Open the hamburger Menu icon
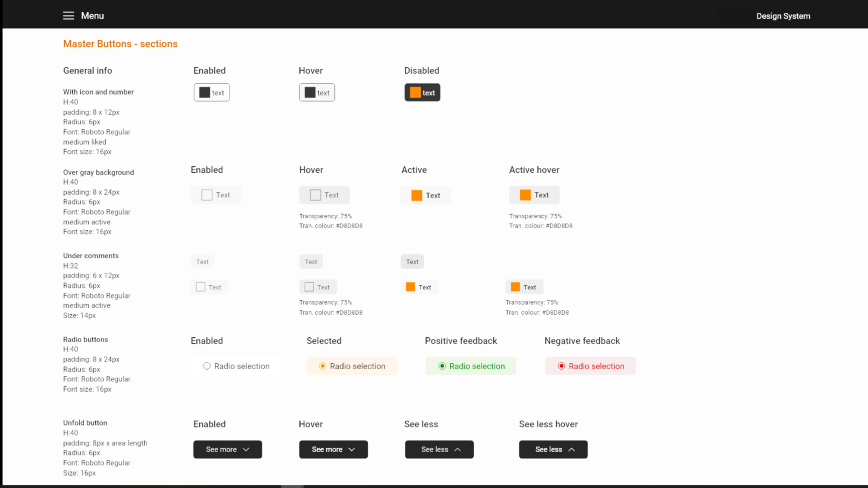This screenshot has height=488, width=868. (68, 16)
